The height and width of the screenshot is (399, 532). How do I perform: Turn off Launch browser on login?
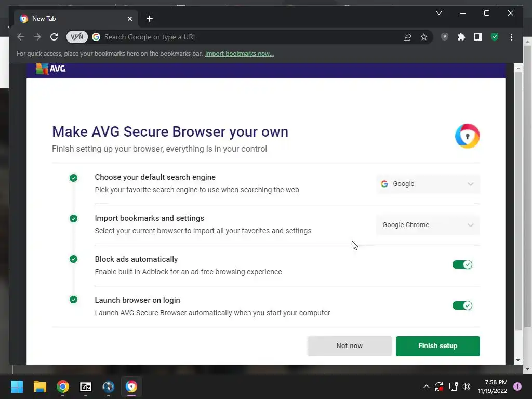(462, 305)
